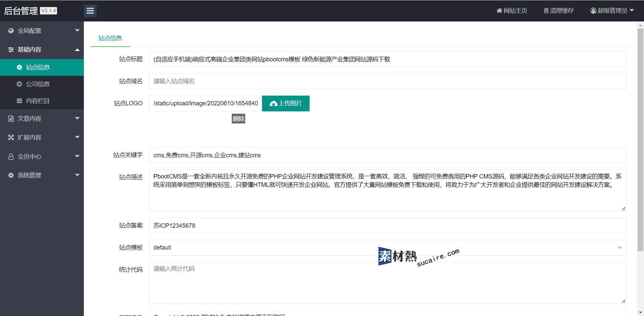The image size is (644, 316).
Task: Click the 站点模板 label
Action: click(131, 248)
